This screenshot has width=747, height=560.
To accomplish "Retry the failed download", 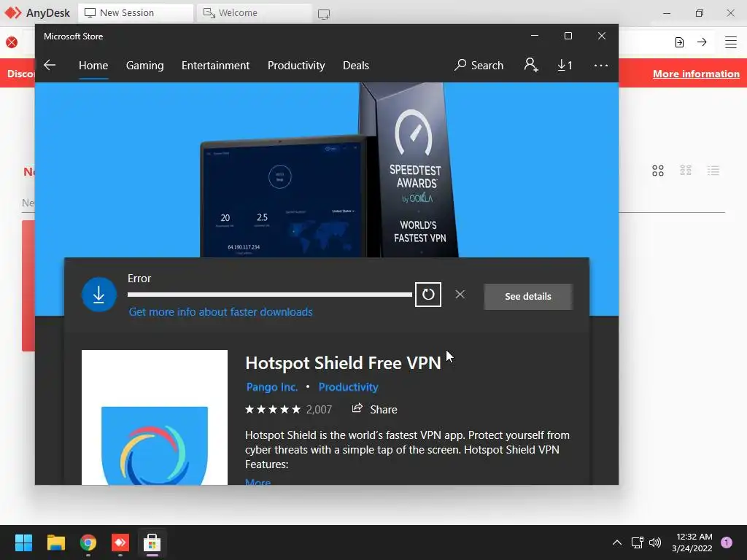I will click(x=427, y=295).
